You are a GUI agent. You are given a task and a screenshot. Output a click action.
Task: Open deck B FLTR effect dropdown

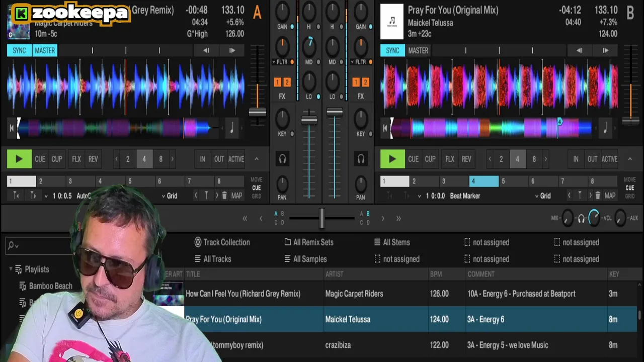(x=353, y=62)
